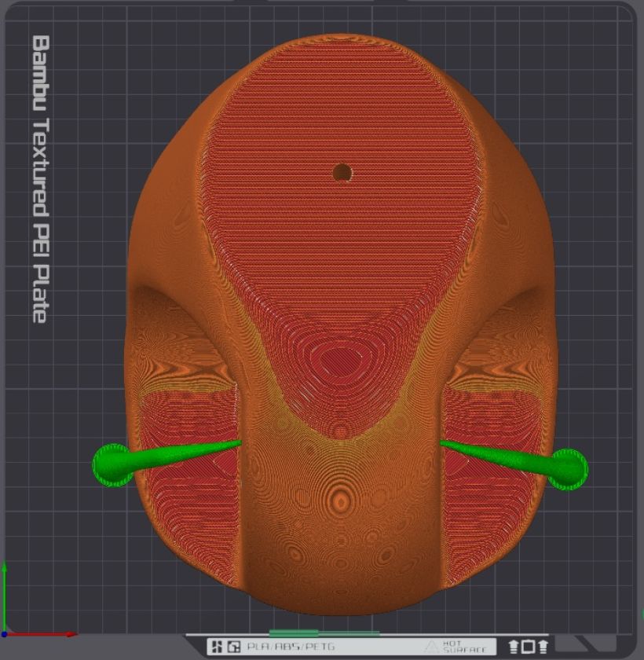Screen dimensions: 644x660
Task: Click the hot surface warning triangle icon
Action: pyautogui.click(x=431, y=647)
